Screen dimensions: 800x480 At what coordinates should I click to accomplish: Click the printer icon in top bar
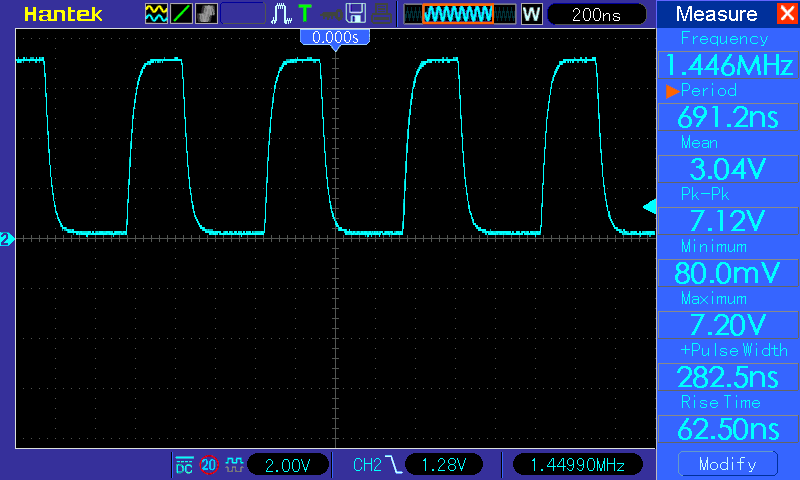(x=380, y=14)
